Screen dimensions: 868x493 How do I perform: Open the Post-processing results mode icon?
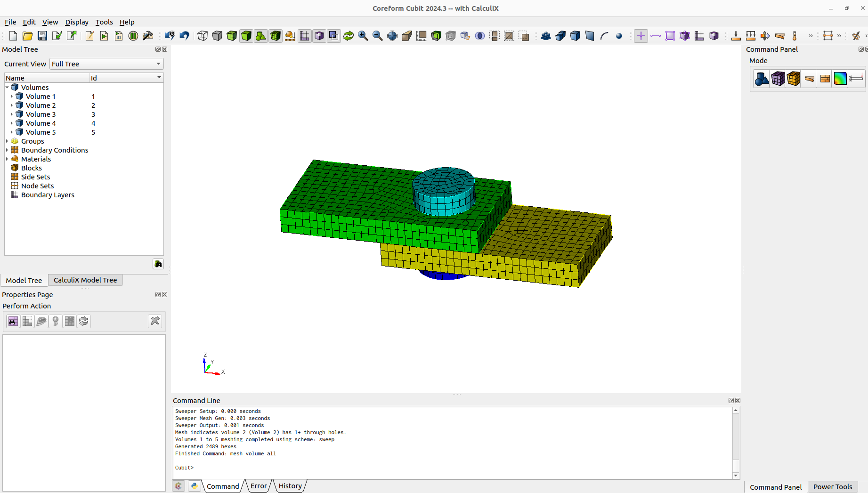[x=840, y=79]
